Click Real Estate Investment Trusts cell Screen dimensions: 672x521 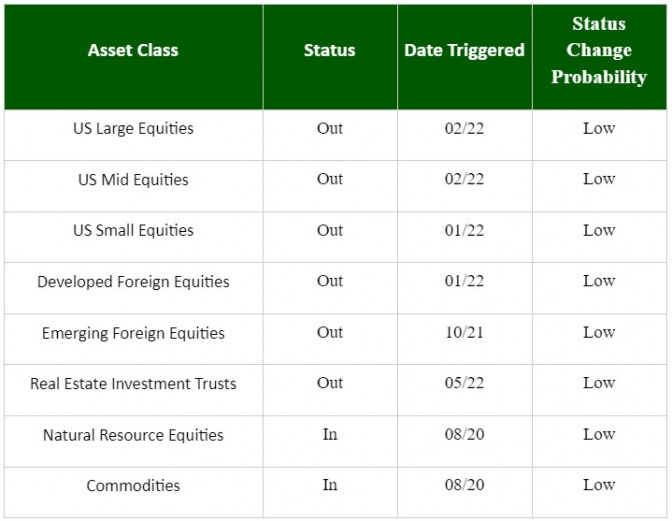point(133,384)
